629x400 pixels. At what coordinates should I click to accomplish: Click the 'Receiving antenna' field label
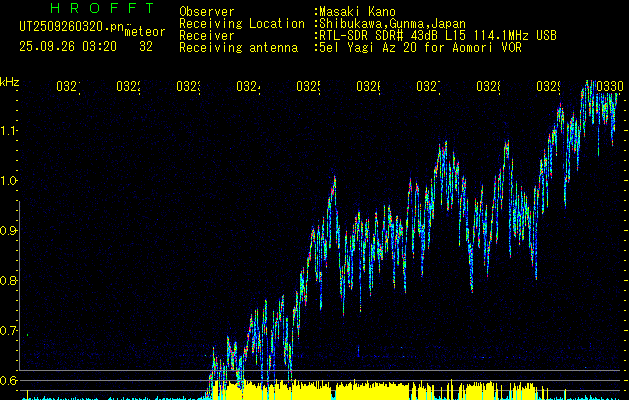(x=238, y=47)
